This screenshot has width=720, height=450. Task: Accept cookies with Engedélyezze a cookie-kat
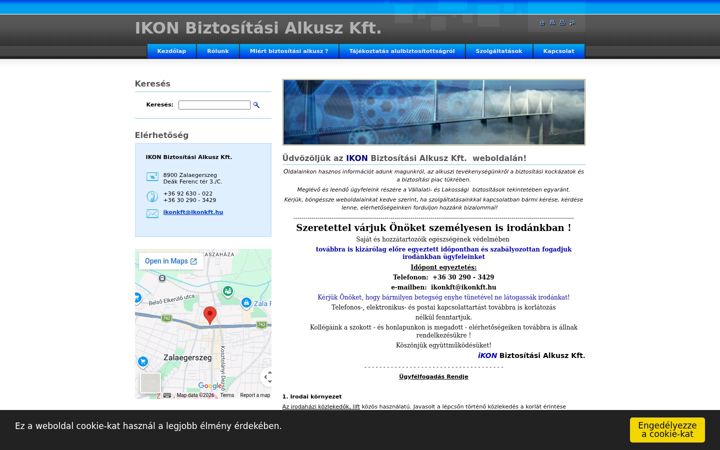[x=667, y=430]
